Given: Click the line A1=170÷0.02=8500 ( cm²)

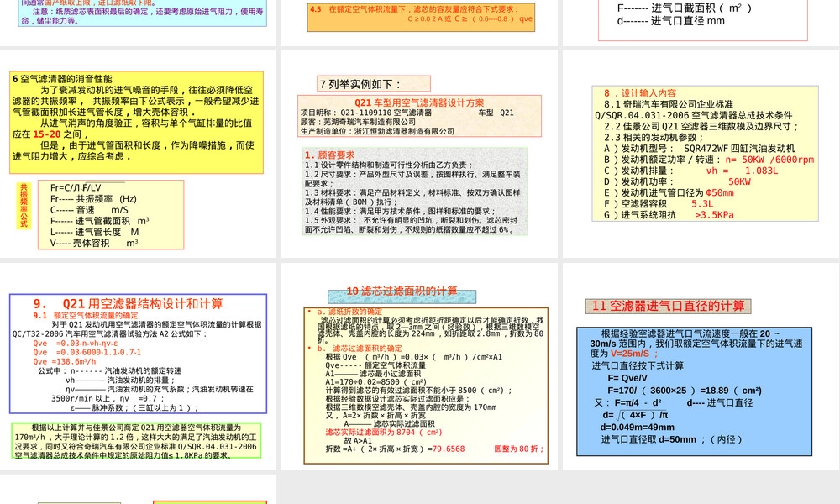Looking at the screenshot, I should [376, 382].
